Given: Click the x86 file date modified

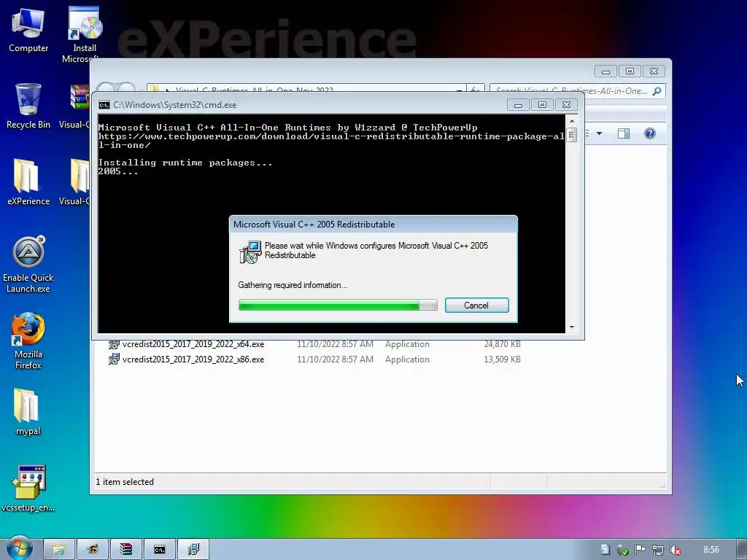Looking at the screenshot, I should pos(335,359).
